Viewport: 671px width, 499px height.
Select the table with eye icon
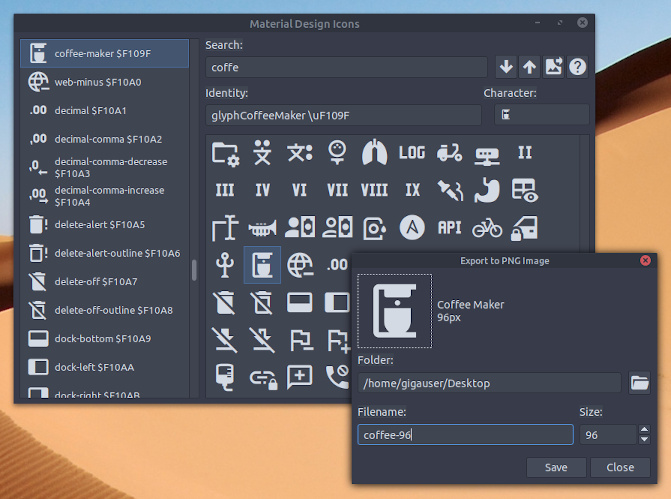[x=525, y=190]
